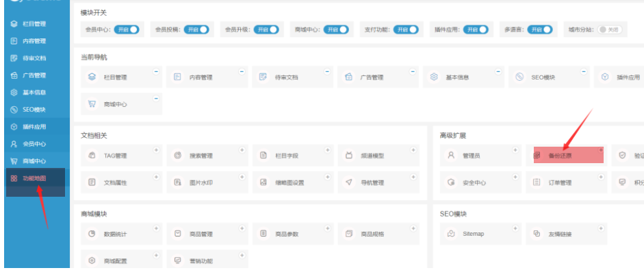Click the TAG管理 tag icon

(92, 156)
